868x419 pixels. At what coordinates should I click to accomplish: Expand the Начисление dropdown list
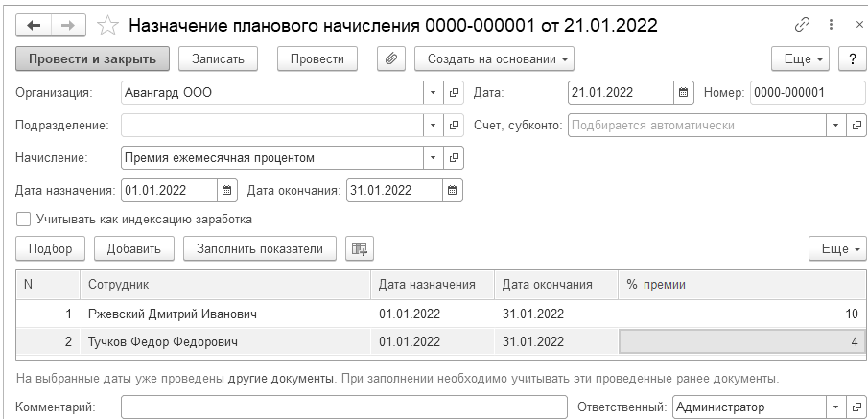[x=433, y=157]
